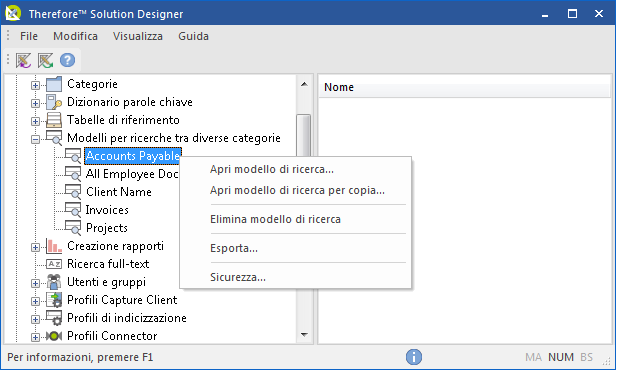Select the All Employee Doc tree item
The height and width of the screenshot is (371, 617).
[x=132, y=174]
